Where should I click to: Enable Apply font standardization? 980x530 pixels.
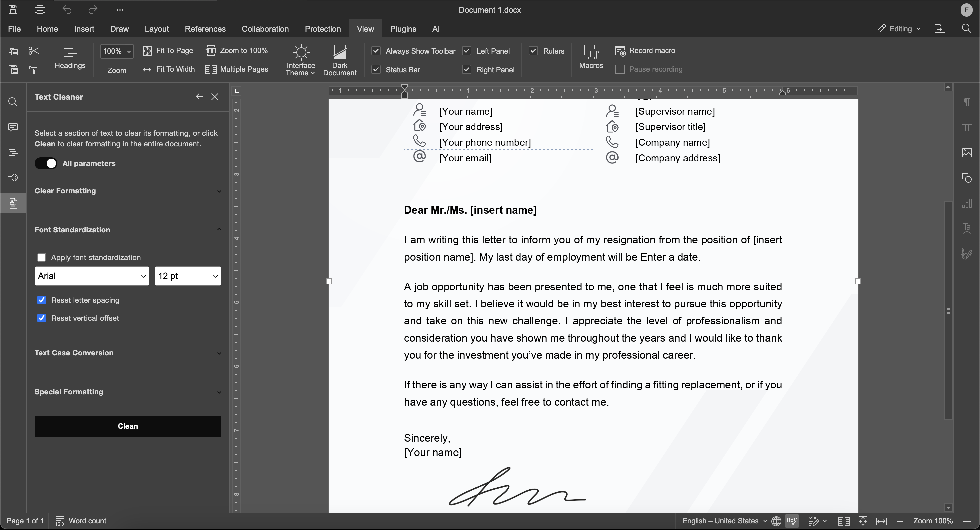coord(42,257)
